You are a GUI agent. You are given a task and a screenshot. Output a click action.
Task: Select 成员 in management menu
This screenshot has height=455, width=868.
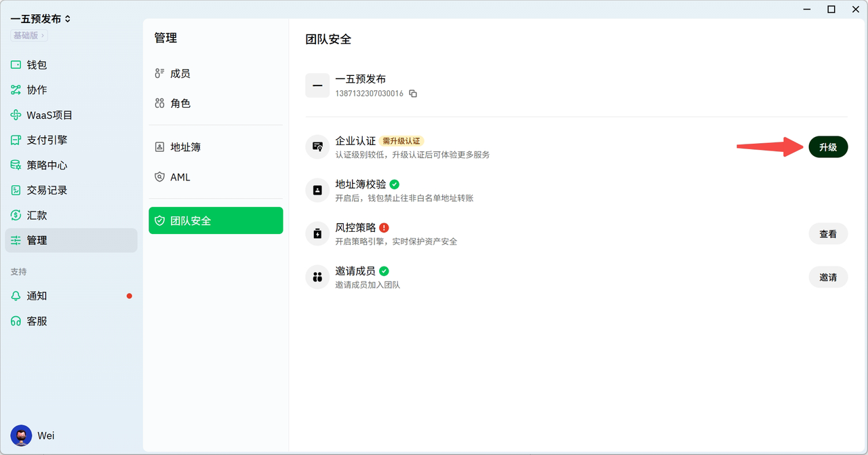coord(180,73)
